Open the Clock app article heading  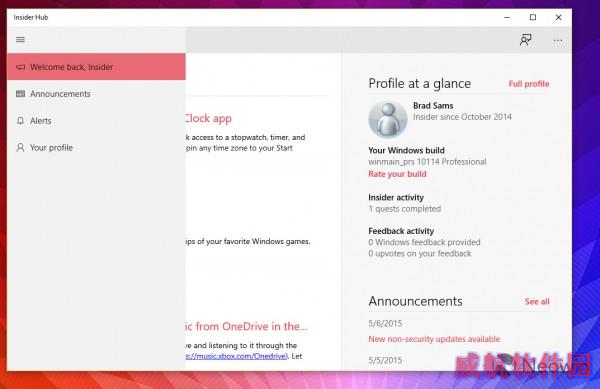click(x=209, y=119)
